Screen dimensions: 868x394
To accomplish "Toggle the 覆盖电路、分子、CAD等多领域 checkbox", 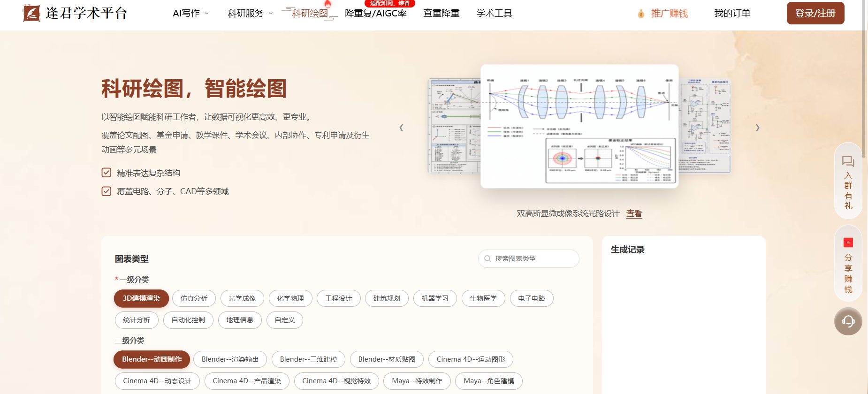I will pos(107,191).
